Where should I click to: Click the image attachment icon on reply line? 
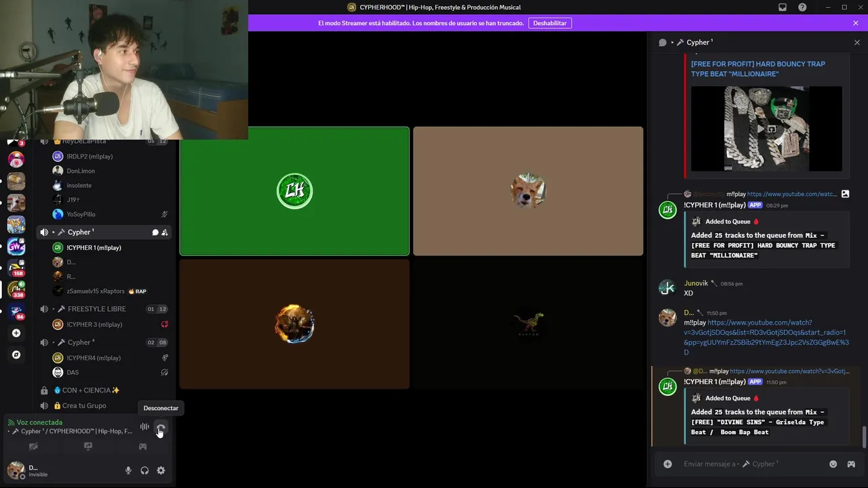point(845,194)
